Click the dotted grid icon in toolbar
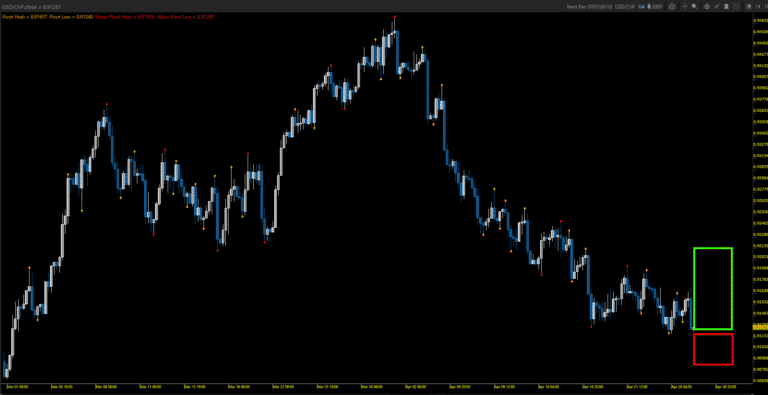Screen dimensions: 768x395 pos(736,6)
